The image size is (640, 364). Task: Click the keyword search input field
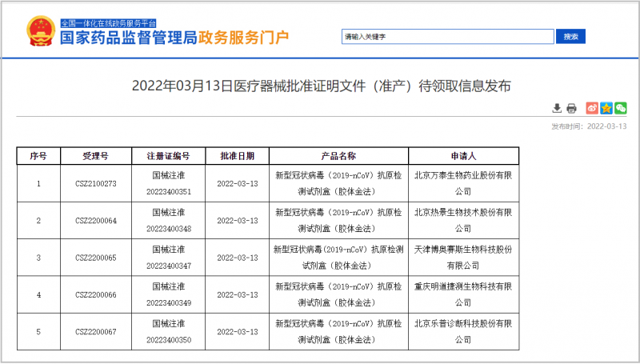coord(447,37)
